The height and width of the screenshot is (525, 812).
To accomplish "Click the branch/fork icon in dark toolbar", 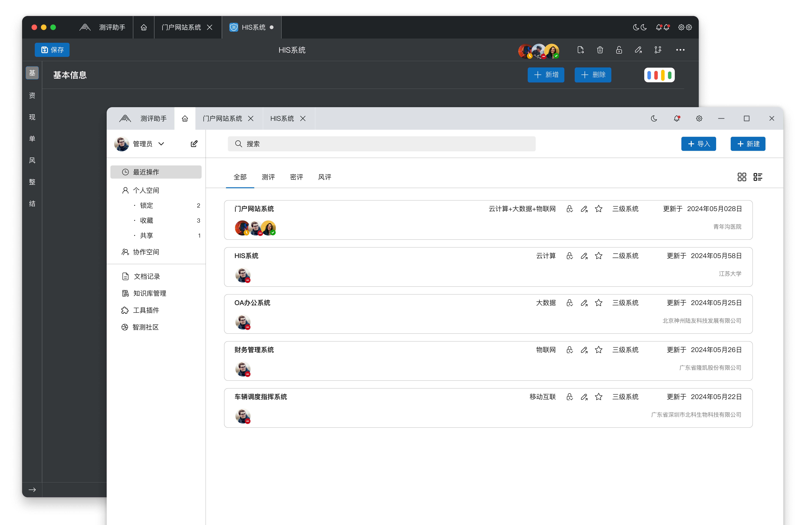I will tap(658, 50).
